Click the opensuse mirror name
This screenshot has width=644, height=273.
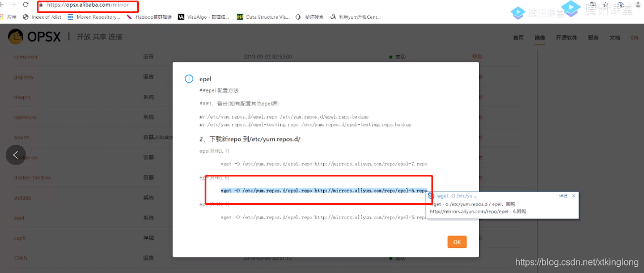click(x=26, y=117)
